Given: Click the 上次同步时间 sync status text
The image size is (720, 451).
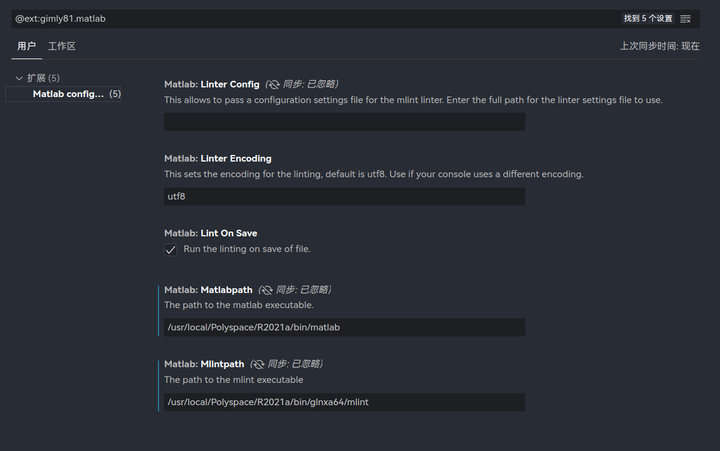Looking at the screenshot, I should 659,46.
